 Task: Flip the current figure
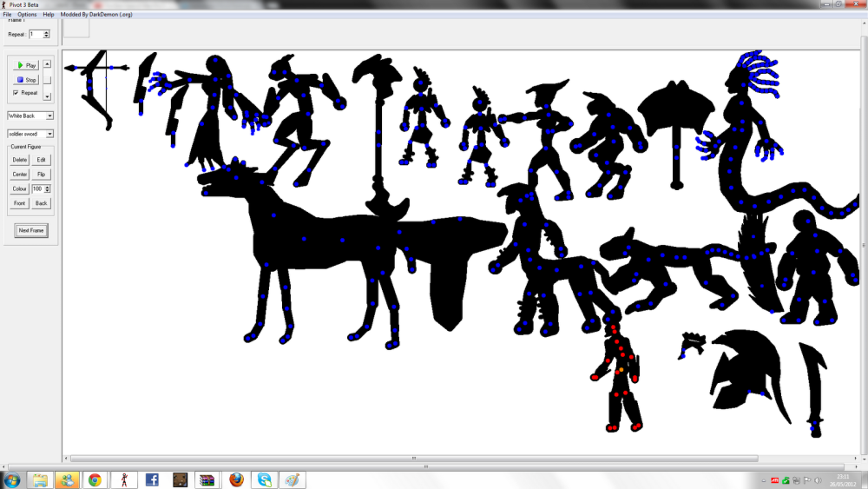[x=41, y=174]
